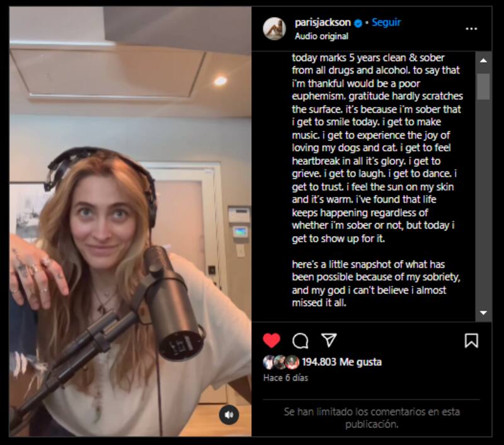
Task: Open the three-dot more options menu
Action: pos(471,29)
